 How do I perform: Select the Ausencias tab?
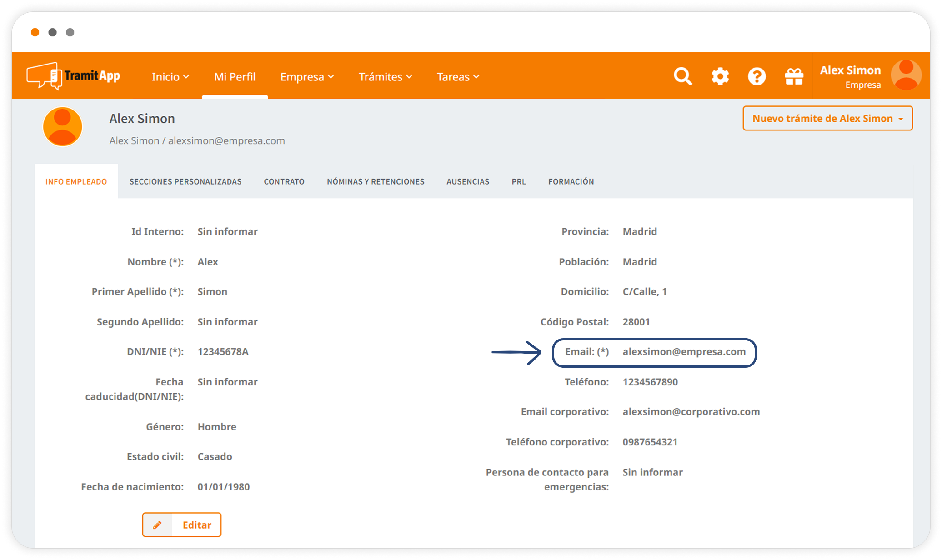468,181
